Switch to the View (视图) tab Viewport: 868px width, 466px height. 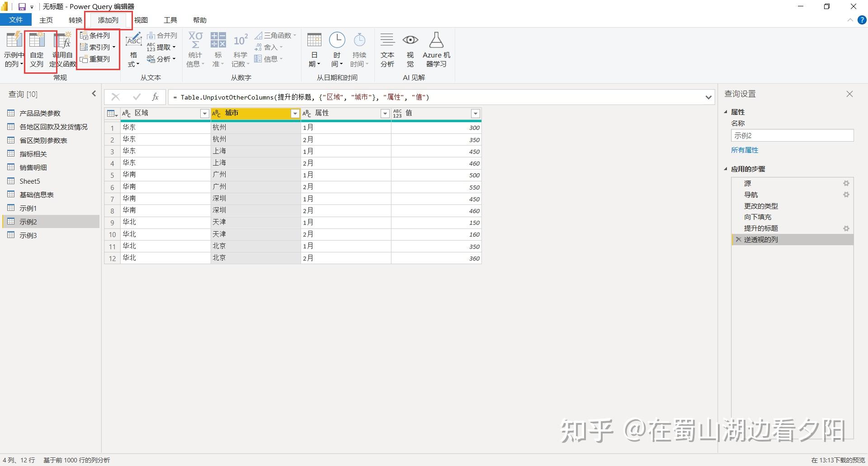(x=141, y=20)
